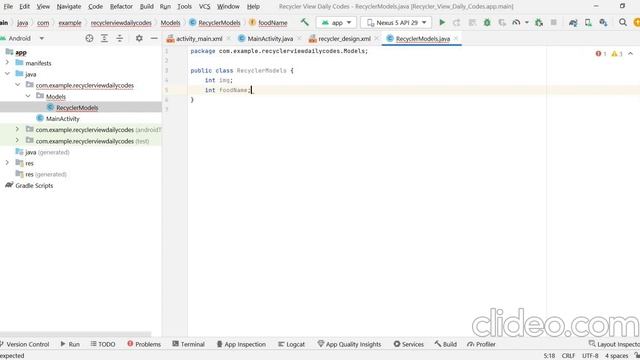
Task: Expand the androidTest package
Action: tap(17, 129)
